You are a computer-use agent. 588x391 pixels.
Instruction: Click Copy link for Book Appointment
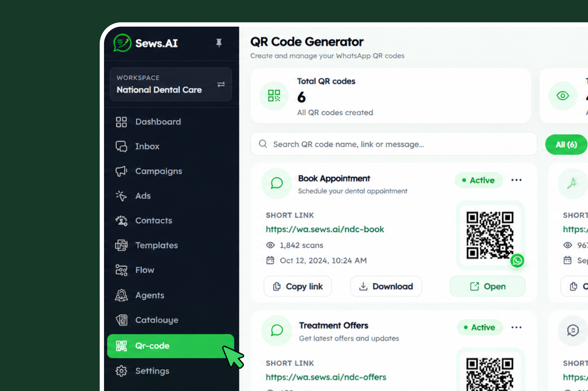pyautogui.click(x=298, y=287)
